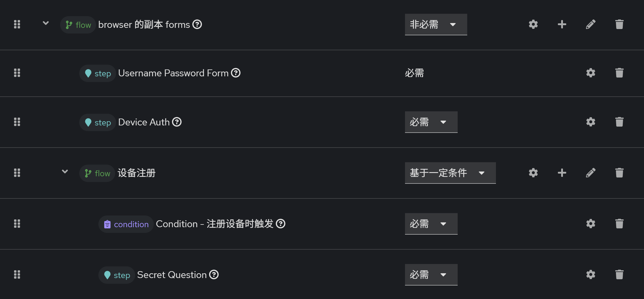The width and height of the screenshot is (644, 299).
Task: Edit the browser 的副本 forms flow name
Action: coord(590,24)
